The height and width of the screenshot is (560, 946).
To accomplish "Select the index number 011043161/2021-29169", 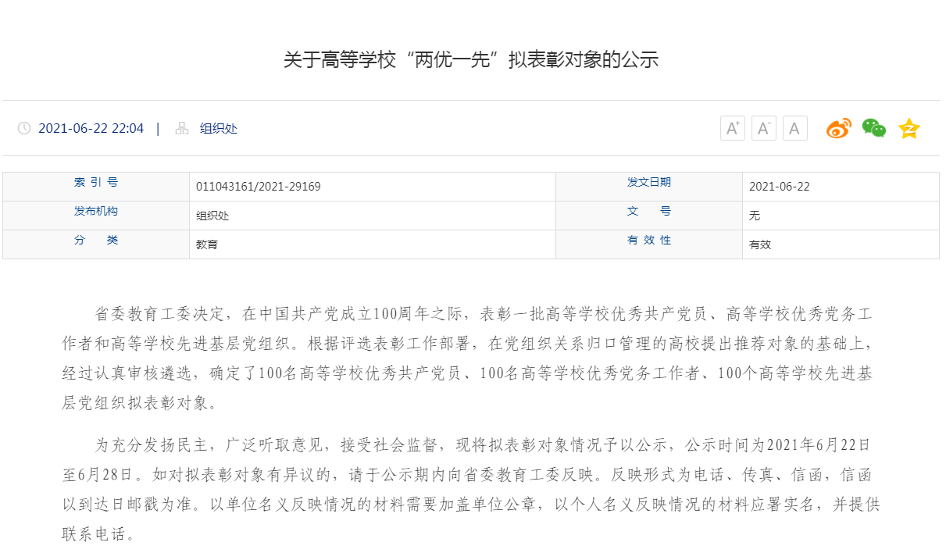I will point(258,187).
